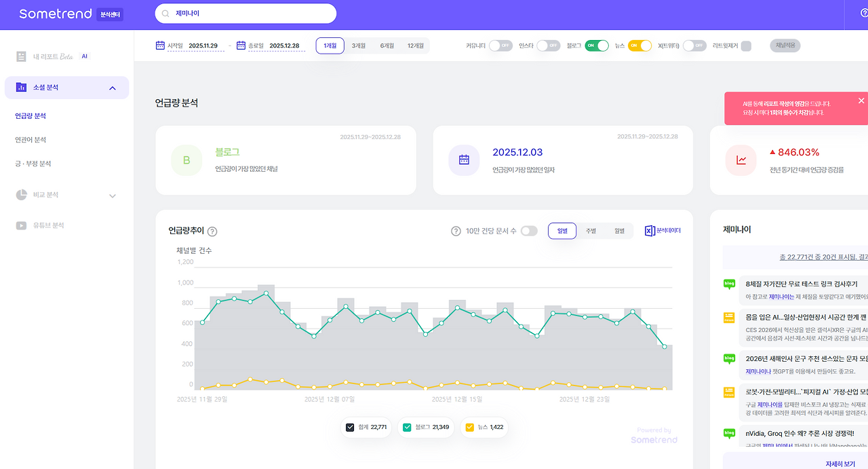Open help icon next to 언급량추이
868x469 pixels.
pos(212,231)
